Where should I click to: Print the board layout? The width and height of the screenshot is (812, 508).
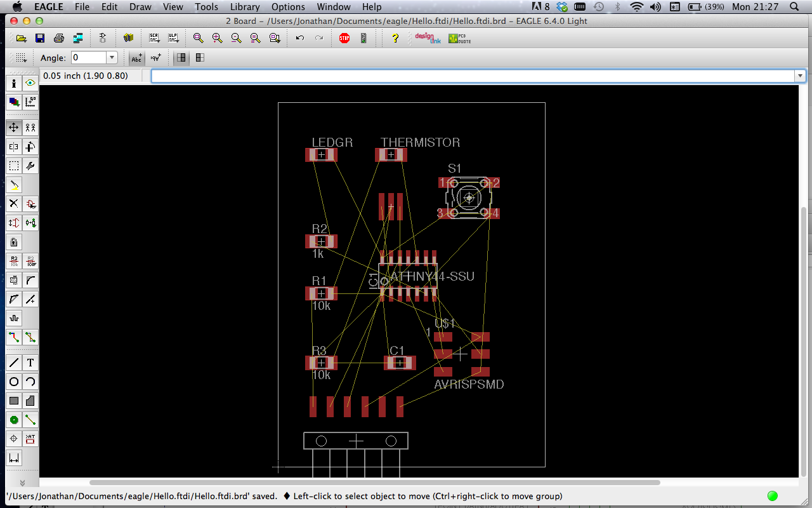point(59,38)
